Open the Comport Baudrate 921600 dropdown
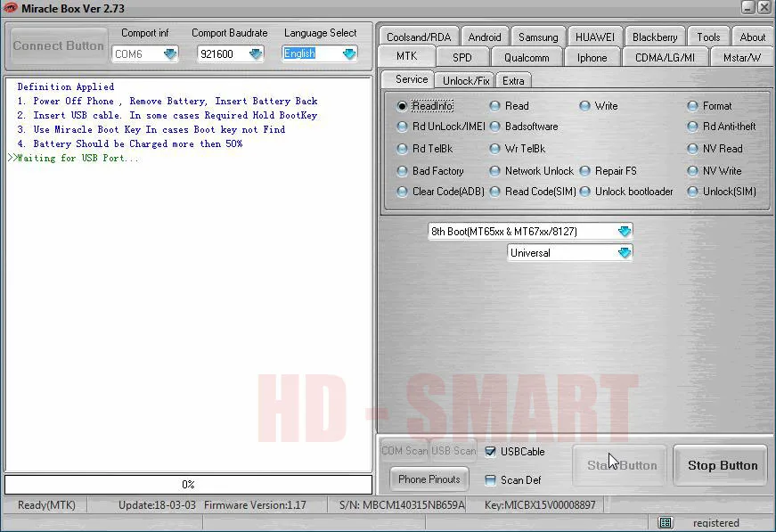Viewport: 776px width, 532px height. point(256,53)
